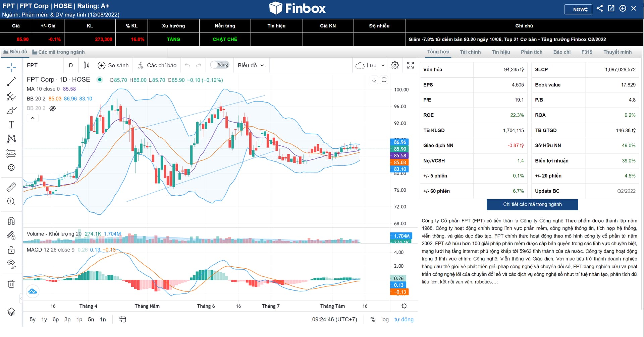Hide all drawings with eye icon
Image resolution: width=644 pixels, height=337 pixels.
click(11, 264)
